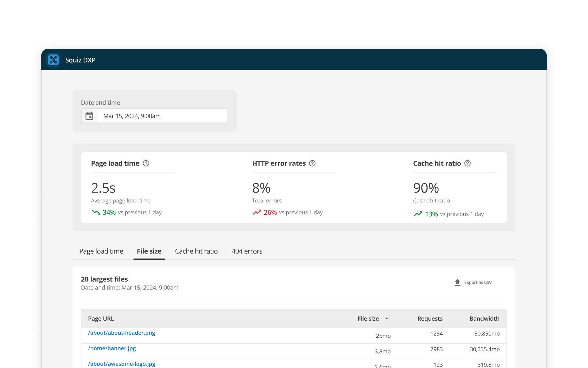Image resolution: width=588 pixels, height=368 pixels.
Task: Click the 7983 requests cell
Action: click(x=436, y=349)
